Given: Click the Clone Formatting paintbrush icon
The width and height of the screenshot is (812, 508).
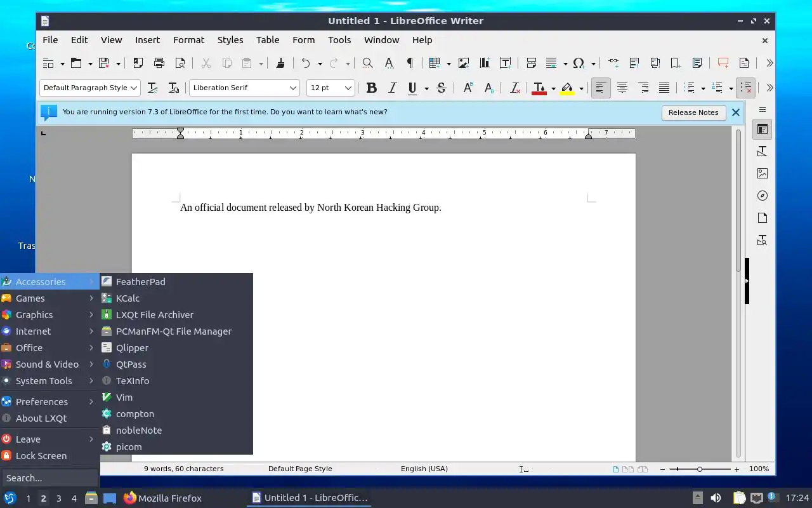Looking at the screenshot, I should click(280, 63).
